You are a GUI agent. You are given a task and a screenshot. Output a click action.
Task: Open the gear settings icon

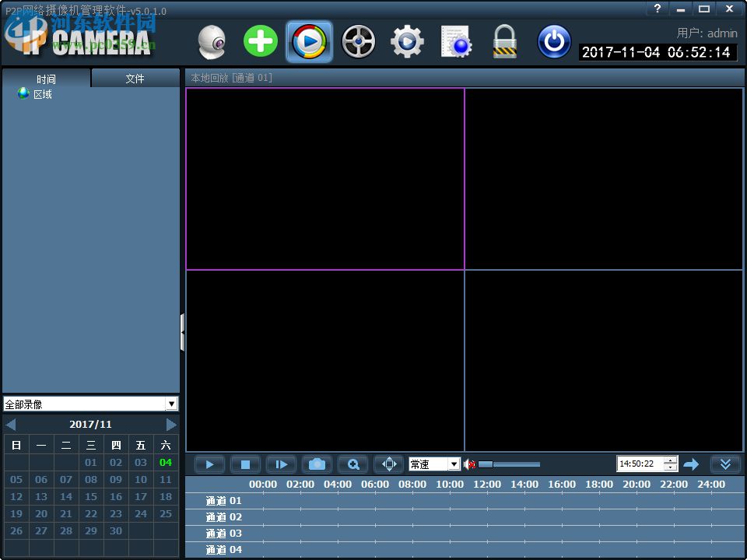click(407, 42)
